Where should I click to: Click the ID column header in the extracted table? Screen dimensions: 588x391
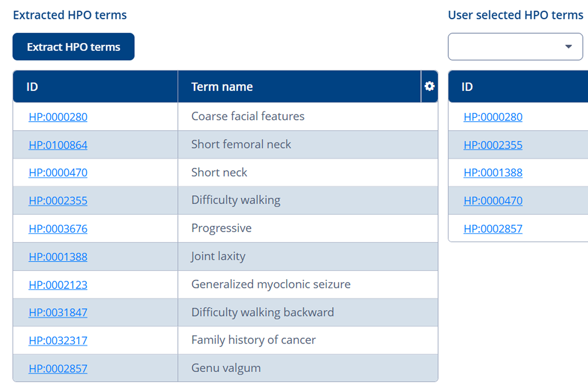pos(32,87)
